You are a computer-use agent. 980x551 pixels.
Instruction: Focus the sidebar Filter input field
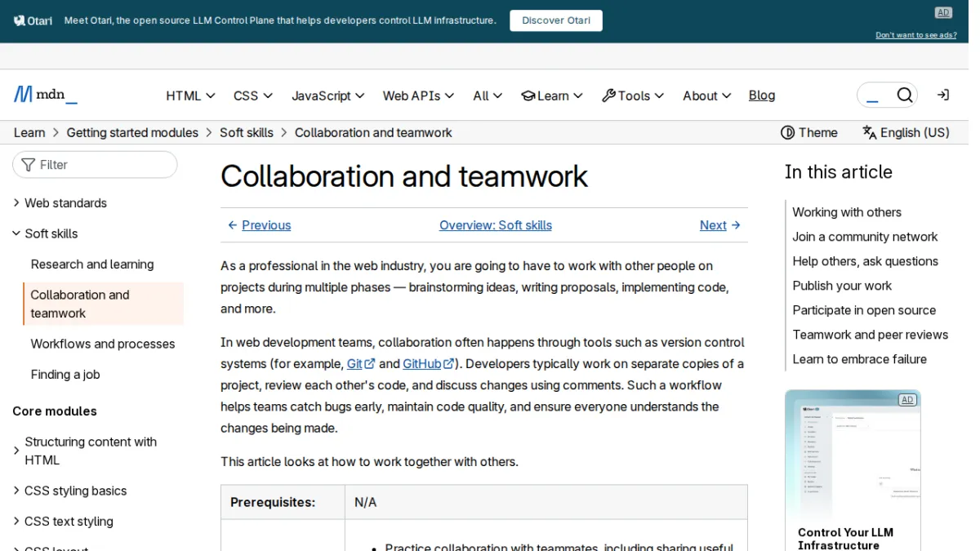pyautogui.click(x=95, y=165)
